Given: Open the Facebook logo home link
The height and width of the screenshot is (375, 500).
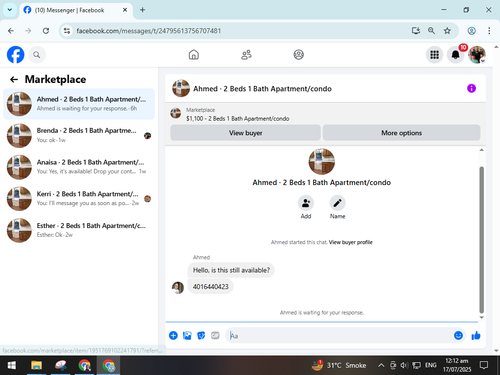Looking at the screenshot, I should [x=15, y=55].
